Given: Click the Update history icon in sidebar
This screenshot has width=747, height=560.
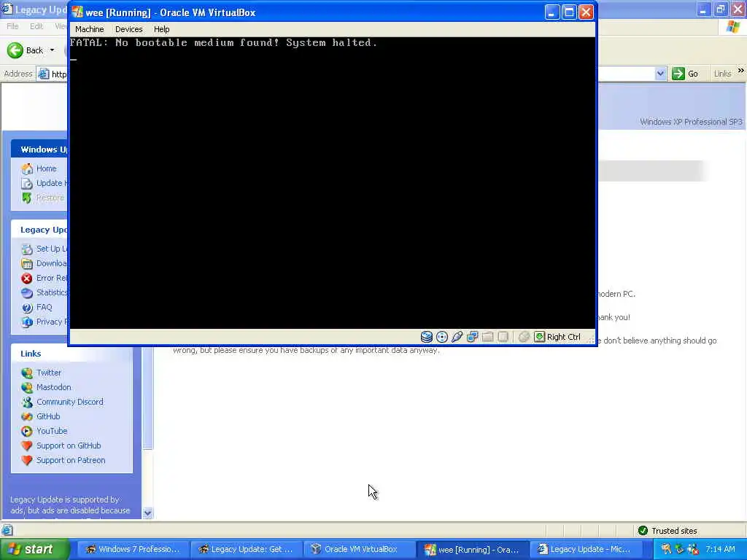Looking at the screenshot, I should coord(27,183).
